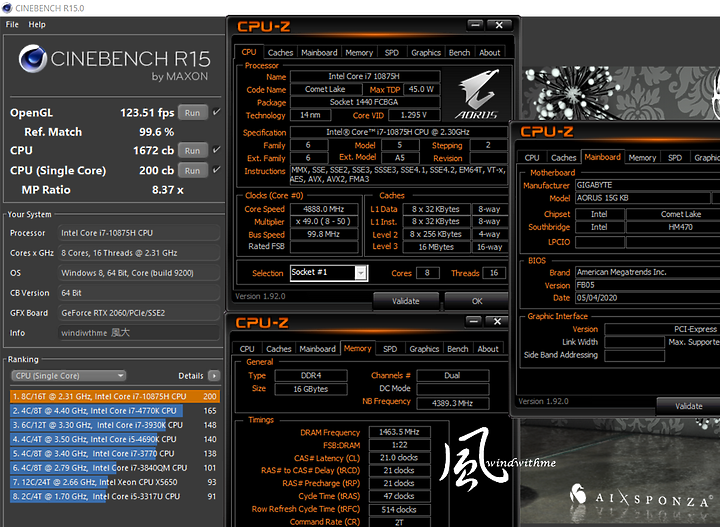Select ranking row 2 Intel Core i7-4770K

(x=115, y=411)
